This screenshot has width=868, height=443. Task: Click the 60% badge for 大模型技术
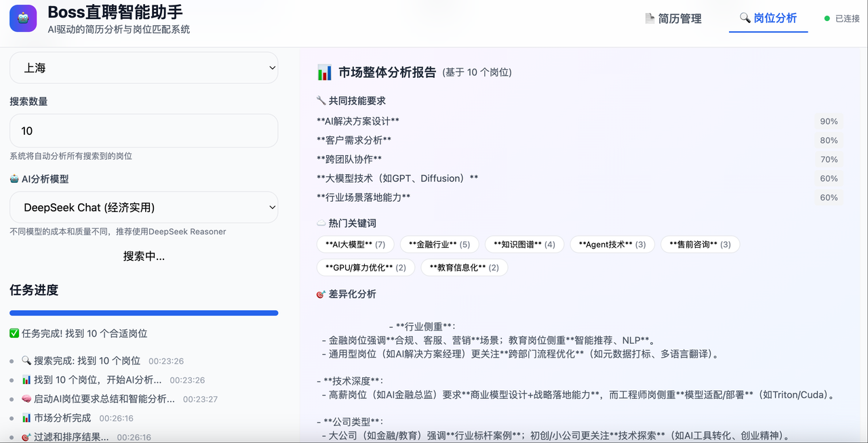(829, 178)
